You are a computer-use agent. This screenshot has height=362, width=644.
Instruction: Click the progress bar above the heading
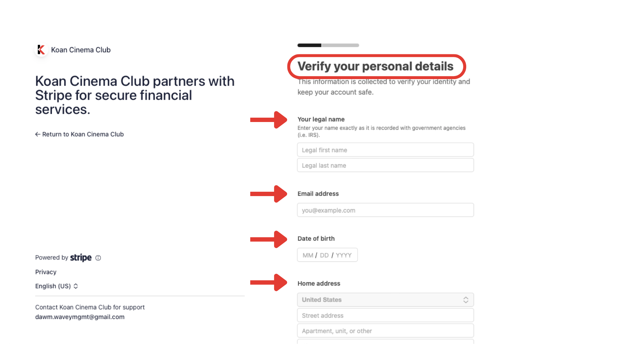coord(328,45)
